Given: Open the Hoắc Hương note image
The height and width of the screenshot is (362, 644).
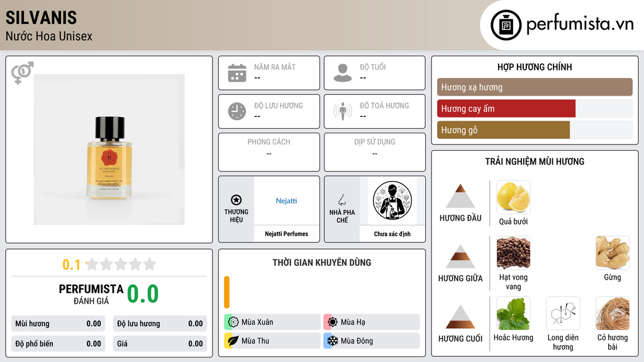Looking at the screenshot, I should point(513,313).
